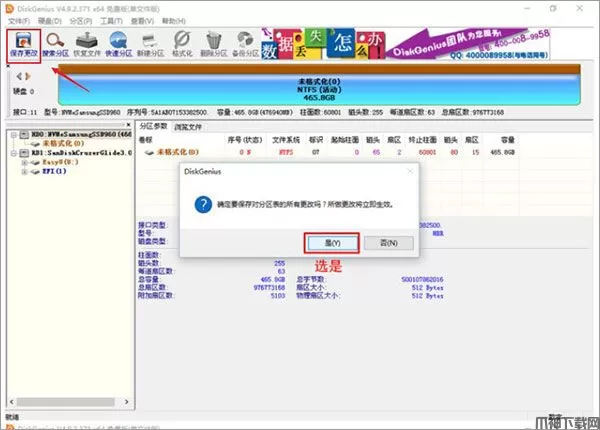Click the HD0 hard disk icon in tree
Viewport: 600px width, 430px height.
24,134
